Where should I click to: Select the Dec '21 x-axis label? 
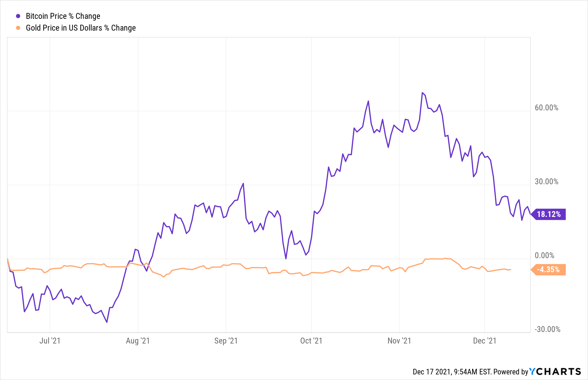(485, 341)
